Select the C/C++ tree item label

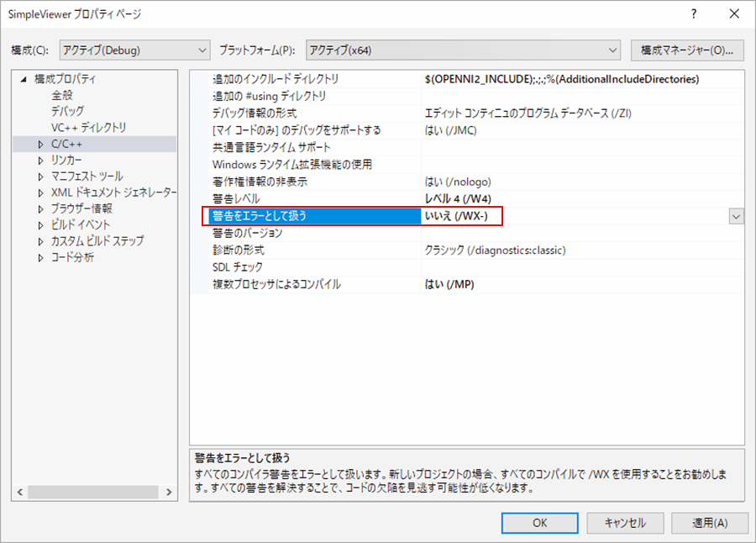67,144
